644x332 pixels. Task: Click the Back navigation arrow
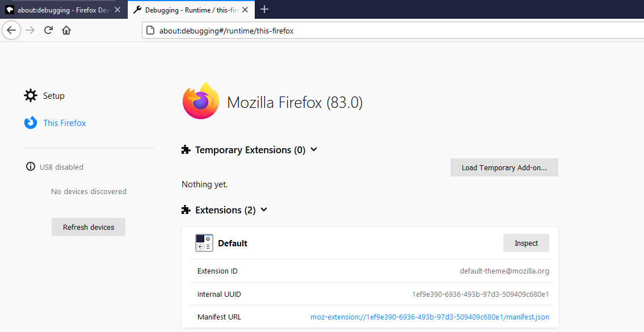pyautogui.click(x=11, y=30)
